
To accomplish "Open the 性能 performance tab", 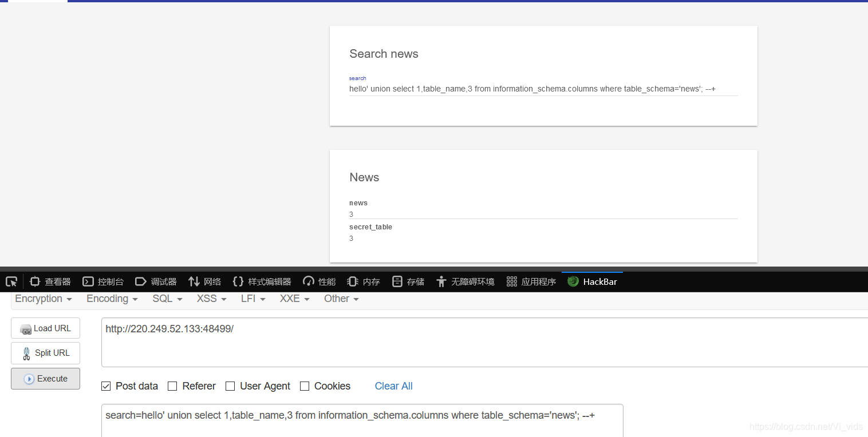I will click(x=319, y=281).
